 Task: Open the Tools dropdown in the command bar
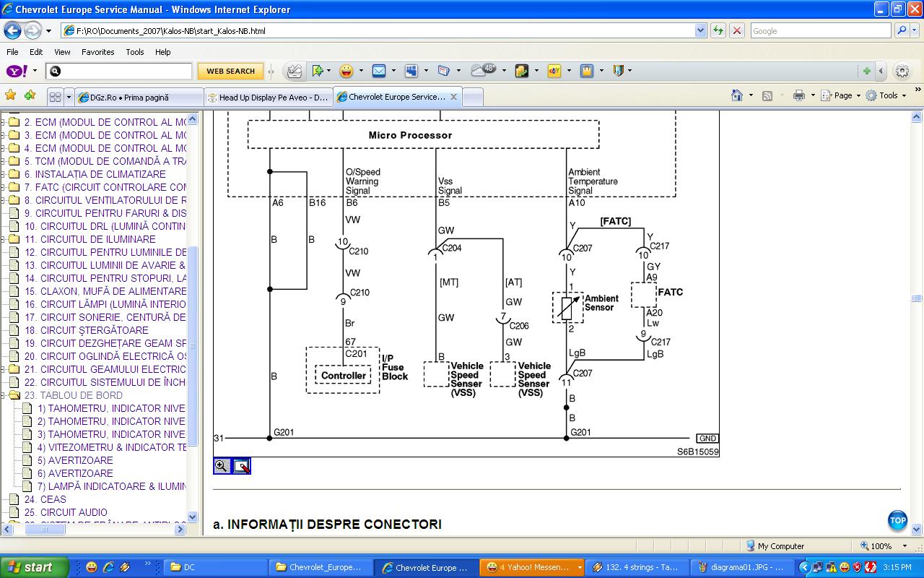click(x=886, y=95)
